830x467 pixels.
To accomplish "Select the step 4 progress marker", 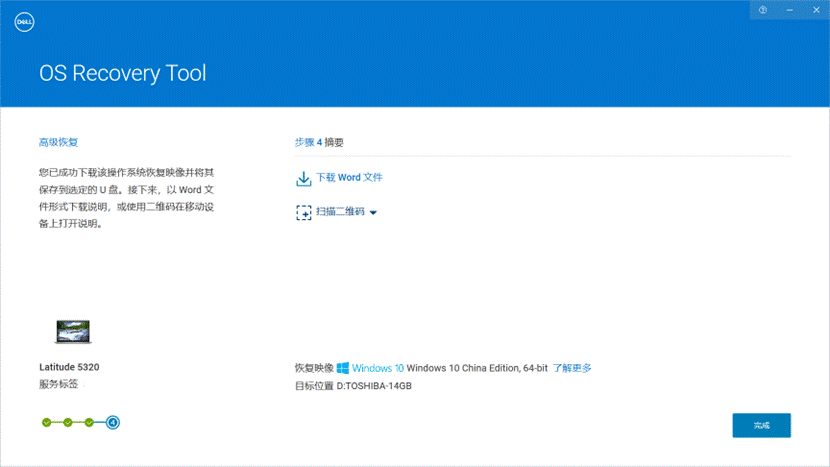I will pyautogui.click(x=112, y=422).
